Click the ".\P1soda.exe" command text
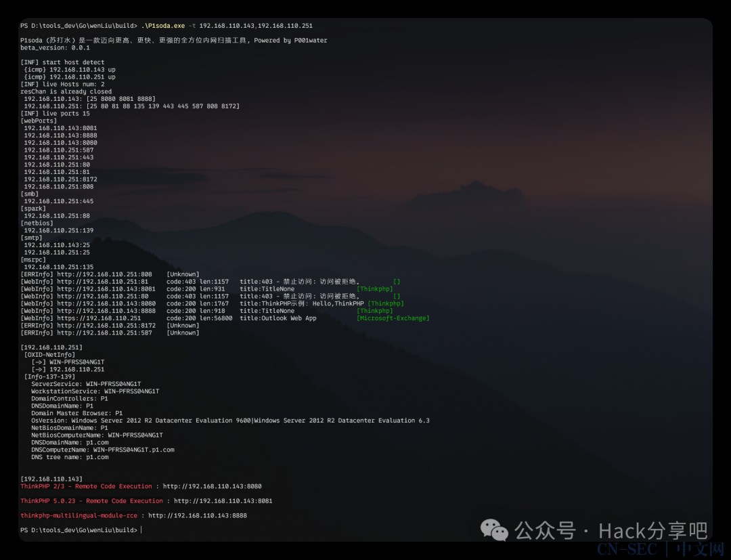This screenshot has width=731, height=560. tap(163, 26)
